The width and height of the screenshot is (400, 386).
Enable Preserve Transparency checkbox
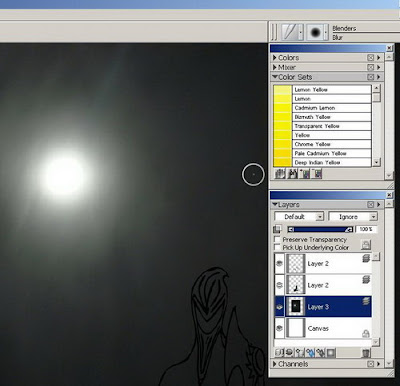pyautogui.click(x=277, y=239)
